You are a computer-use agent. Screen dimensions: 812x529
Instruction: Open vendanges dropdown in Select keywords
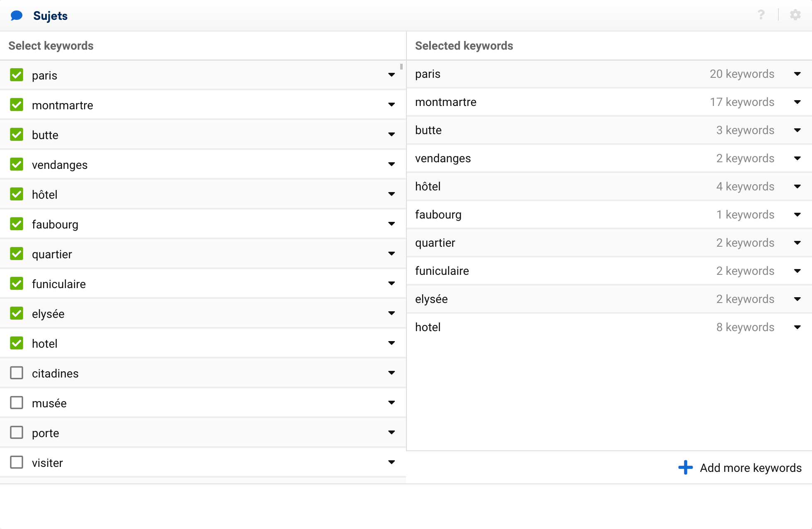pyautogui.click(x=391, y=164)
